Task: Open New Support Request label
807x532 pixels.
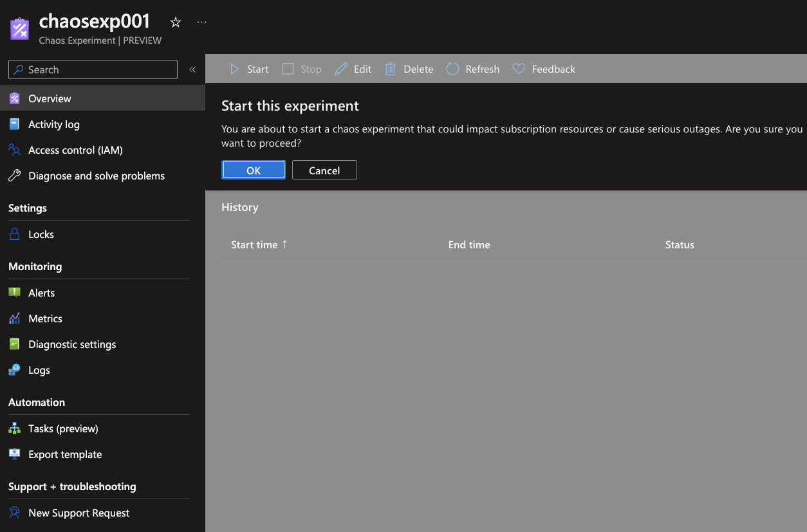Action: coord(79,513)
